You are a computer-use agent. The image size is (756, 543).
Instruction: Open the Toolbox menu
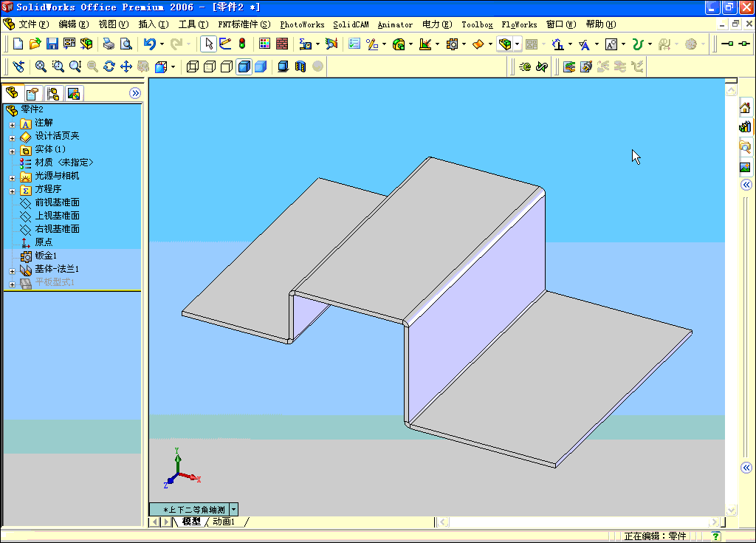pyautogui.click(x=477, y=24)
